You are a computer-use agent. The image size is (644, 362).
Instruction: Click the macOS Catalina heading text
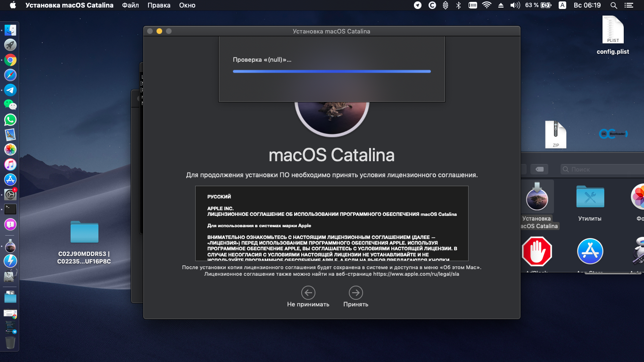(332, 155)
